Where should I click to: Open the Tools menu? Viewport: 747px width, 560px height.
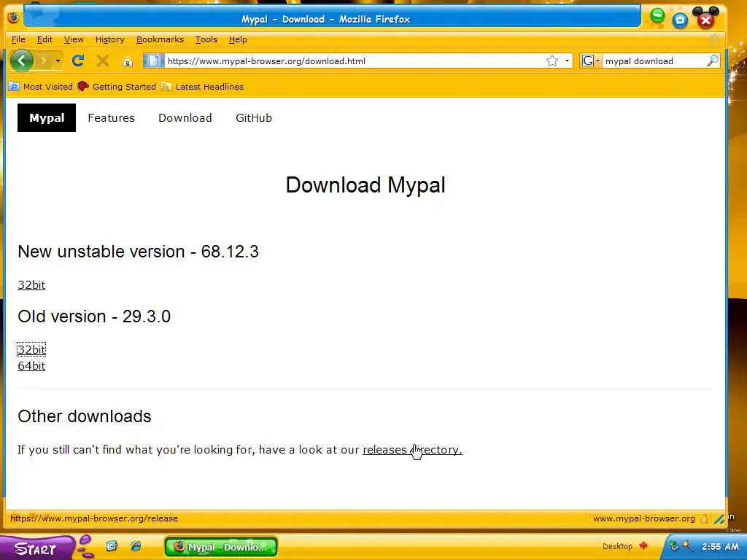point(206,39)
